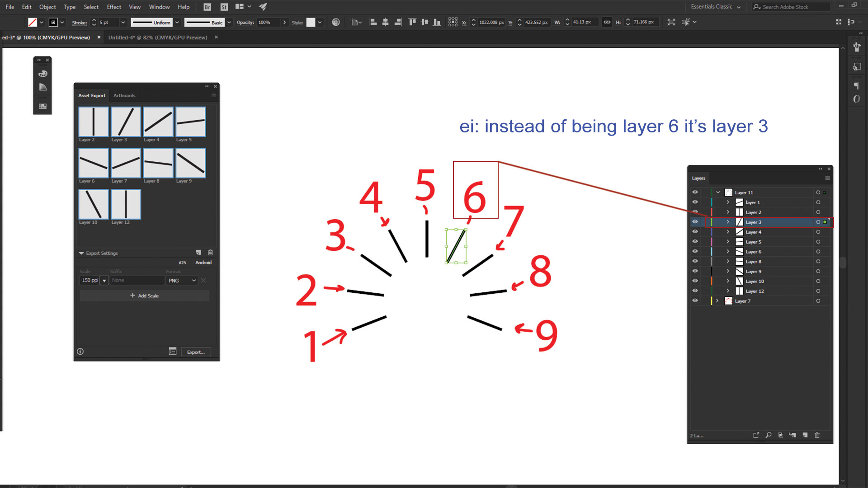
Task: Expand Layer 8 in the Layers panel
Action: (x=728, y=261)
